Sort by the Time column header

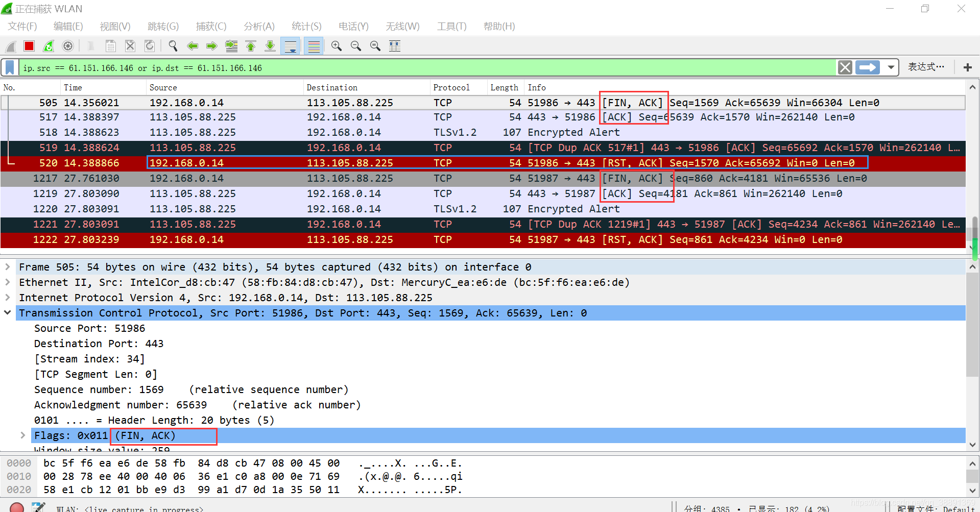click(x=104, y=88)
